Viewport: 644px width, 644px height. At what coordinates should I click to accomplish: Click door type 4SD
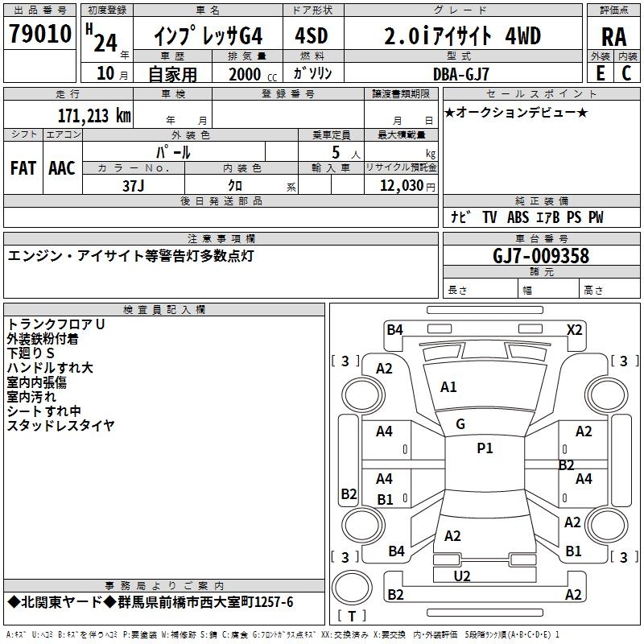click(x=312, y=35)
